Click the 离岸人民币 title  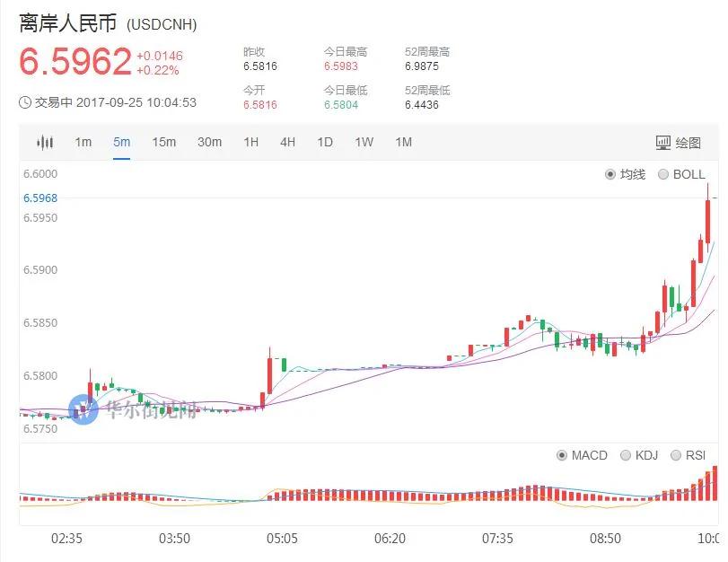click(68, 23)
